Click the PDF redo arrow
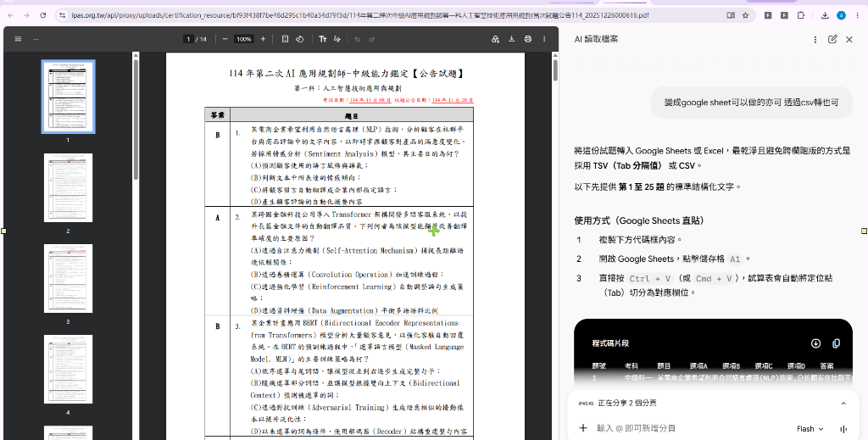This screenshot has width=868, height=440. pos(372,39)
